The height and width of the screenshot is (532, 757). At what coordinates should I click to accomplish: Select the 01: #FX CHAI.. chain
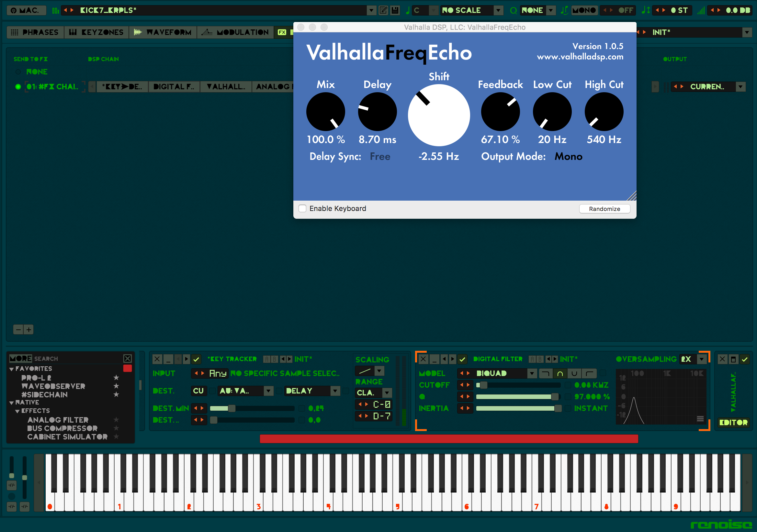point(53,87)
